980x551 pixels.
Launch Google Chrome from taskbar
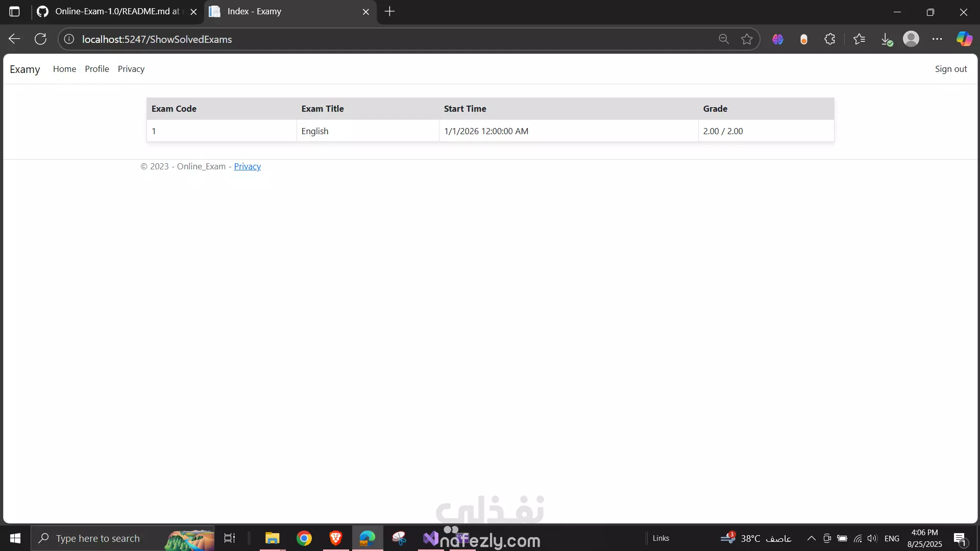click(x=304, y=538)
